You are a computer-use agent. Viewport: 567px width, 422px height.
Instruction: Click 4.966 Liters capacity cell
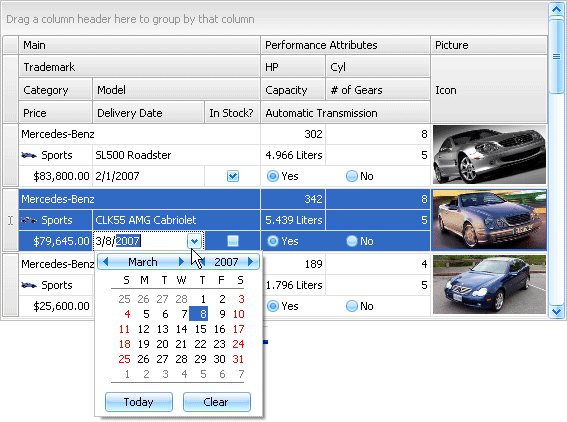point(293,155)
